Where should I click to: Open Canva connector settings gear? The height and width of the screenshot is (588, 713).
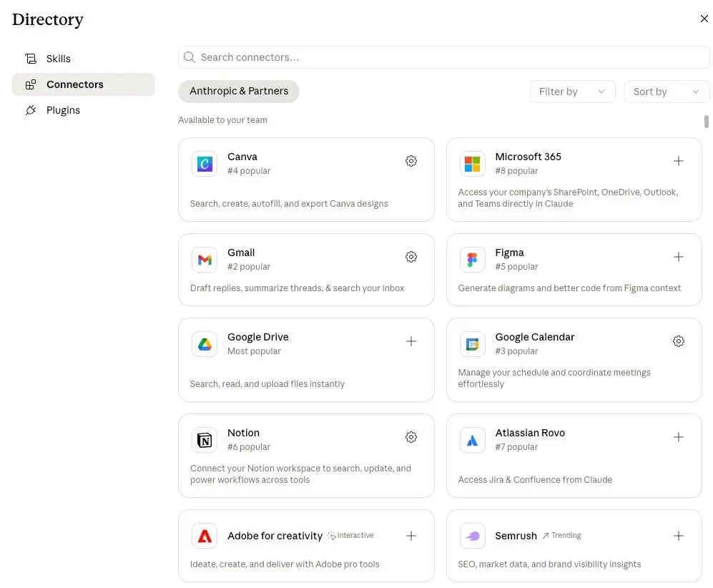(x=410, y=161)
